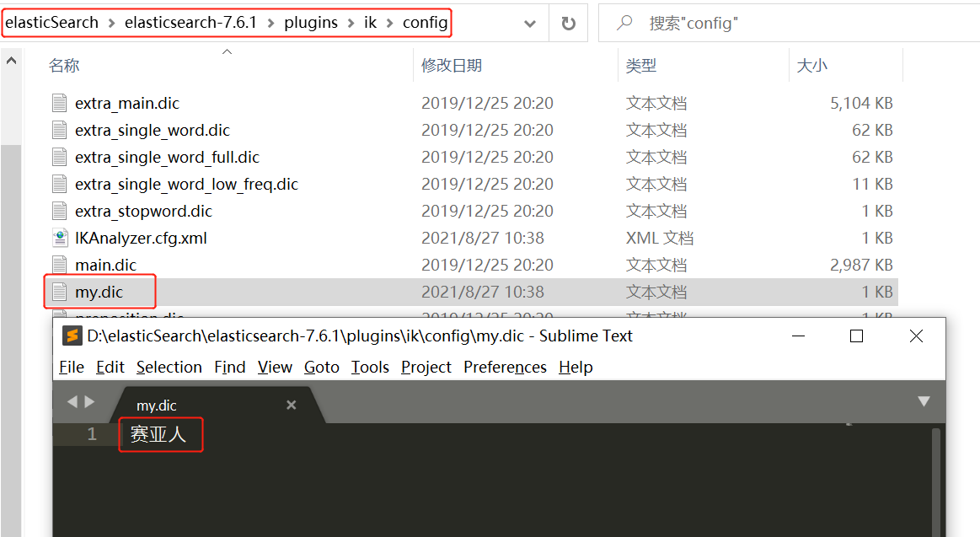Go to next tab with right arrow in Sublime
Screen dimensions: 980x537
(x=89, y=401)
